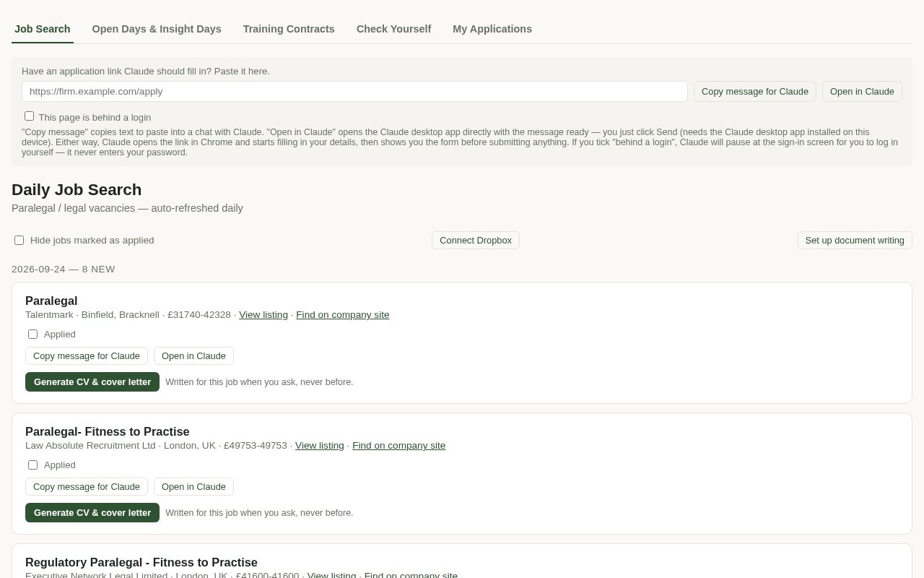Go to the Training Contracts tab
The height and width of the screenshot is (578, 924).
click(289, 29)
